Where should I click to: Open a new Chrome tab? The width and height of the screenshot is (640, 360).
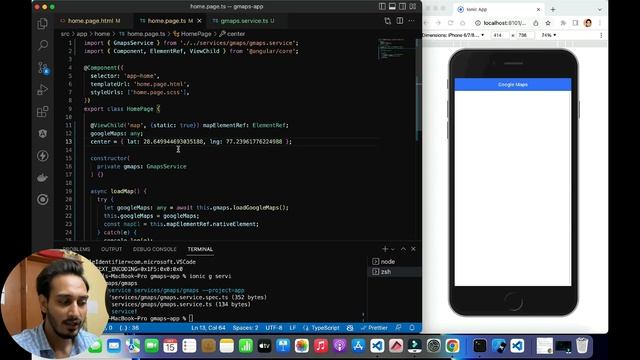pyautogui.click(x=553, y=9)
